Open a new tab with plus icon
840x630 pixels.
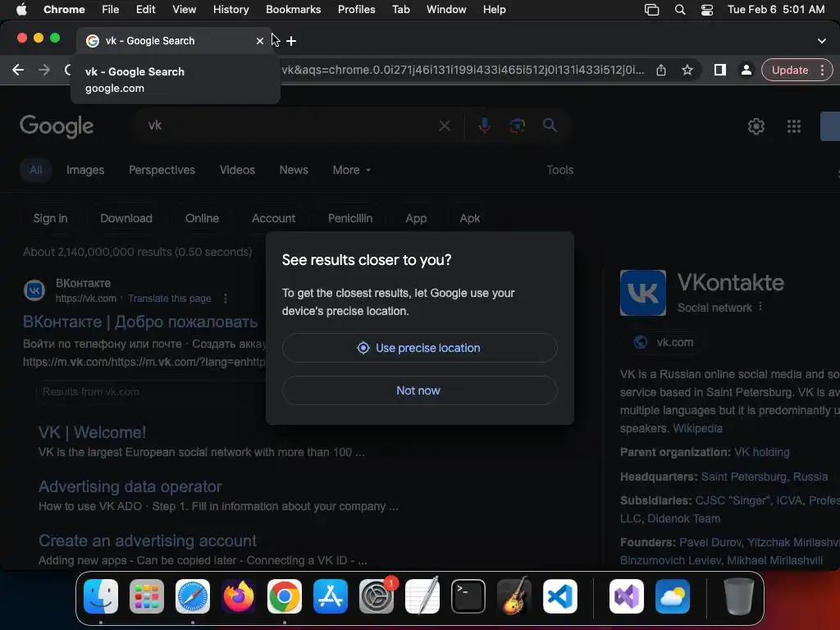tap(291, 41)
